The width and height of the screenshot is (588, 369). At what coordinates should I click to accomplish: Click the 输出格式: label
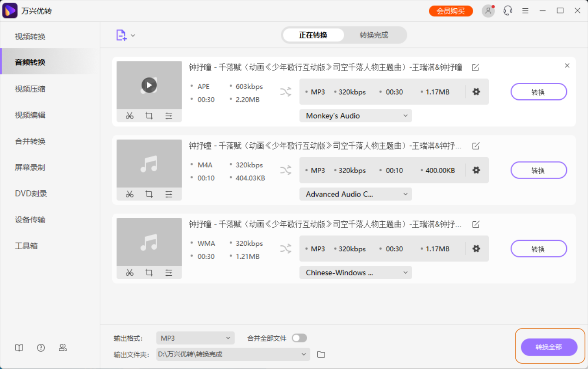click(128, 339)
